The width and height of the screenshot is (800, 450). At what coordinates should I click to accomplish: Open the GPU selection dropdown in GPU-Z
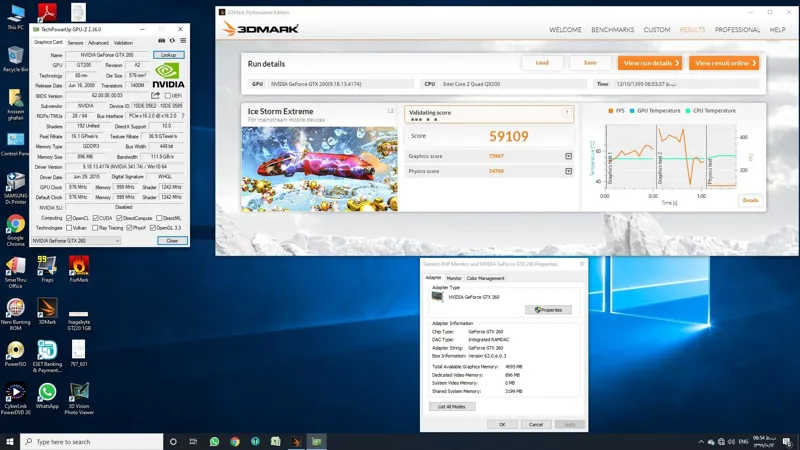tap(75, 241)
